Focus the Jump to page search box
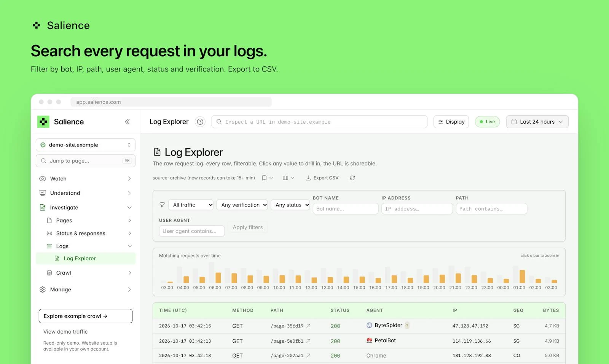Image resolution: width=609 pixels, height=364 pixels. tap(86, 161)
